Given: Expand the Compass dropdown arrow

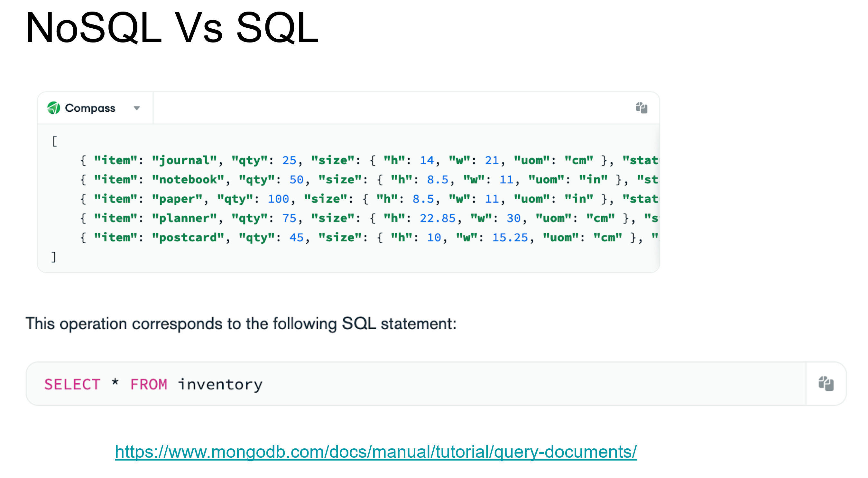Looking at the screenshot, I should pos(136,108).
